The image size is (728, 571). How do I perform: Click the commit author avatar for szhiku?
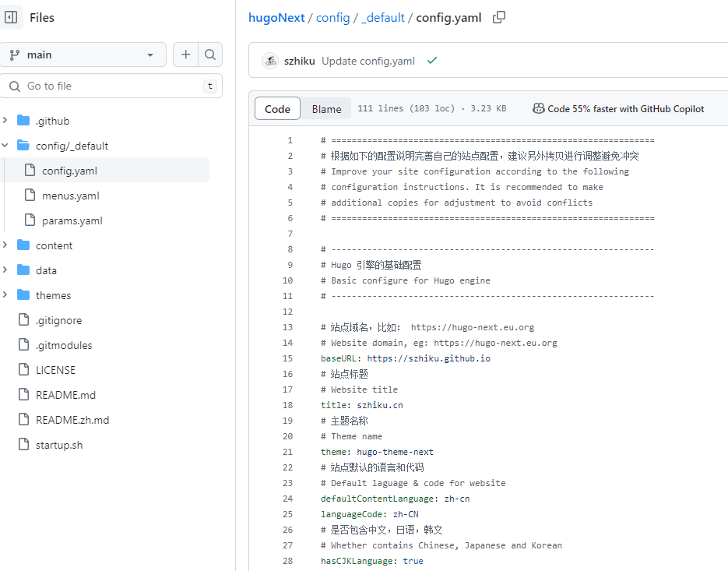pyautogui.click(x=270, y=60)
